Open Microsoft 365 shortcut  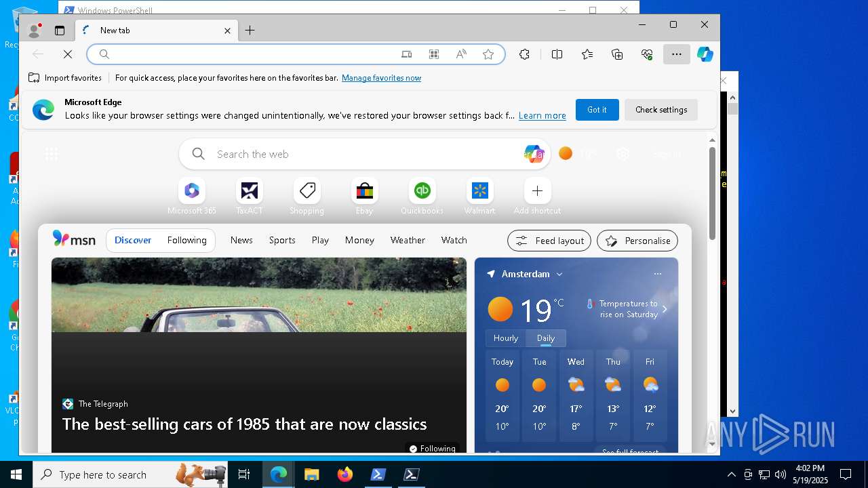pyautogui.click(x=192, y=197)
